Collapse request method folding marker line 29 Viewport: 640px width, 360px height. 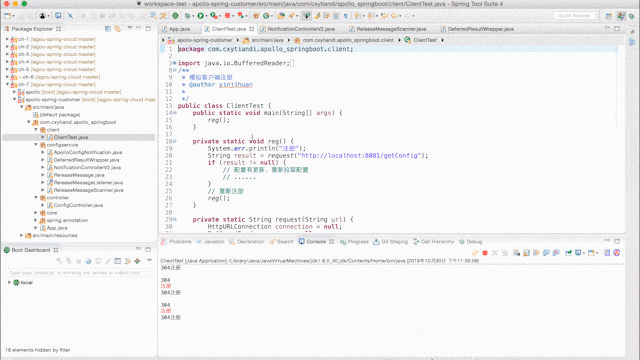[175, 219]
